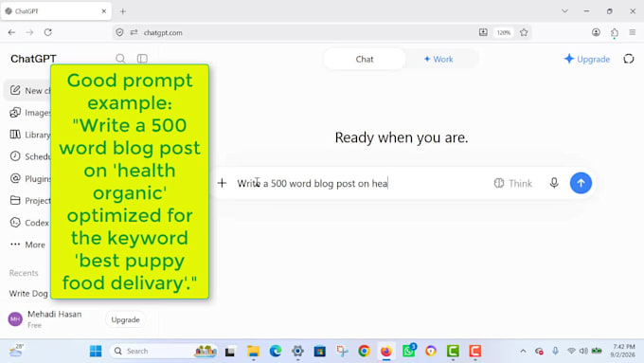Open Firefox application menu
The height and width of the screenshot is (363, 644).
(x=633, y=32)
